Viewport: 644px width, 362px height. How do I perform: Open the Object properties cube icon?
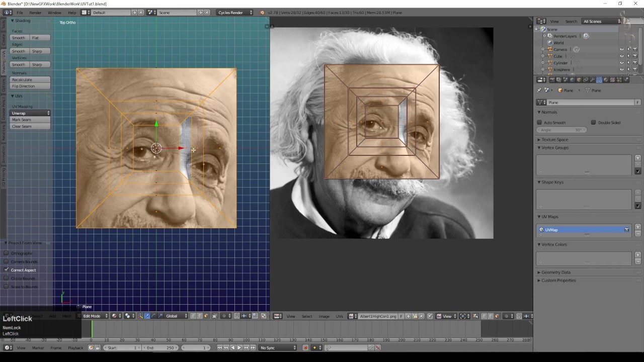coord(579,79)
